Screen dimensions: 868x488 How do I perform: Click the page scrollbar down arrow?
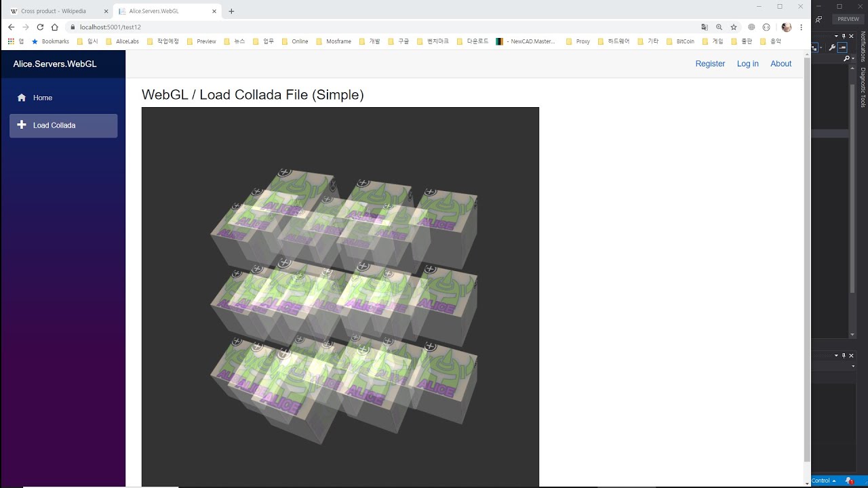coord(807,483)
